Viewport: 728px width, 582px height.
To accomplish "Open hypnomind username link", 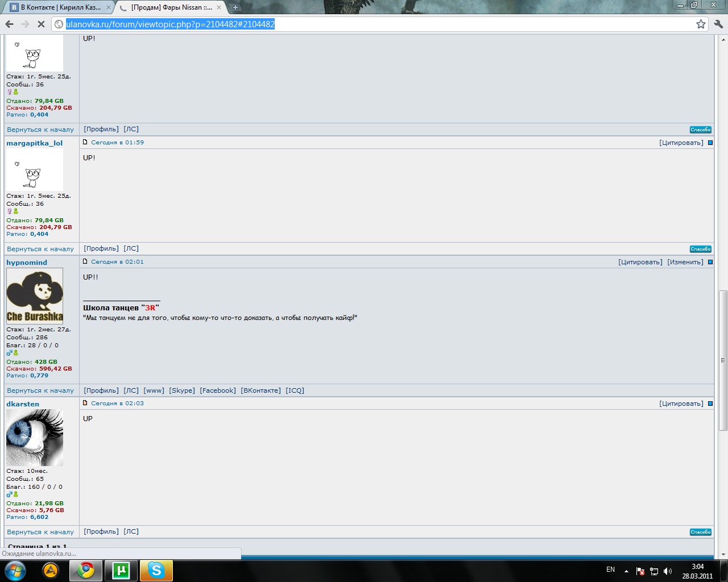I will tap(27, 263).
